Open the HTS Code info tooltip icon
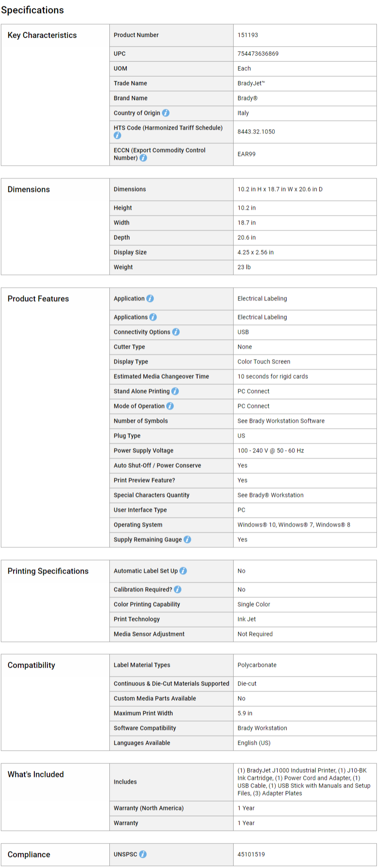Viewport: 379px width, 868px height. click(117, 135)
